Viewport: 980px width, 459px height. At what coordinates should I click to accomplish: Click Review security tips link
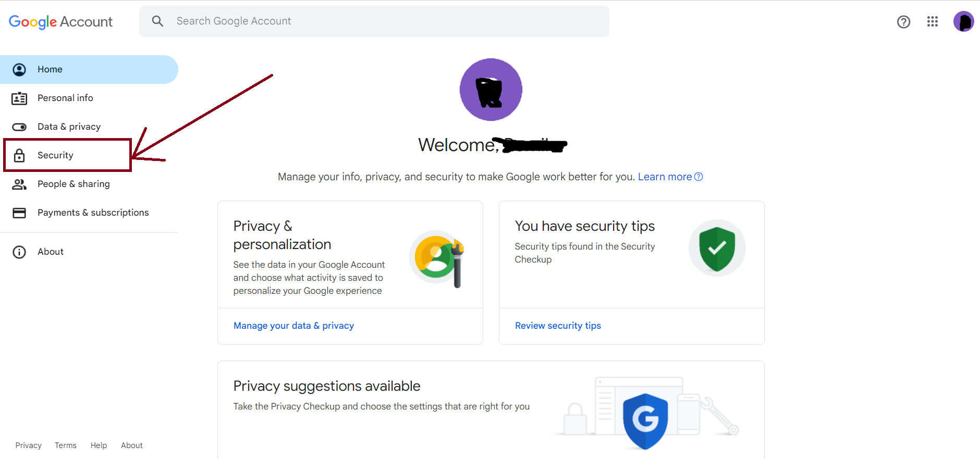(558, 326)
